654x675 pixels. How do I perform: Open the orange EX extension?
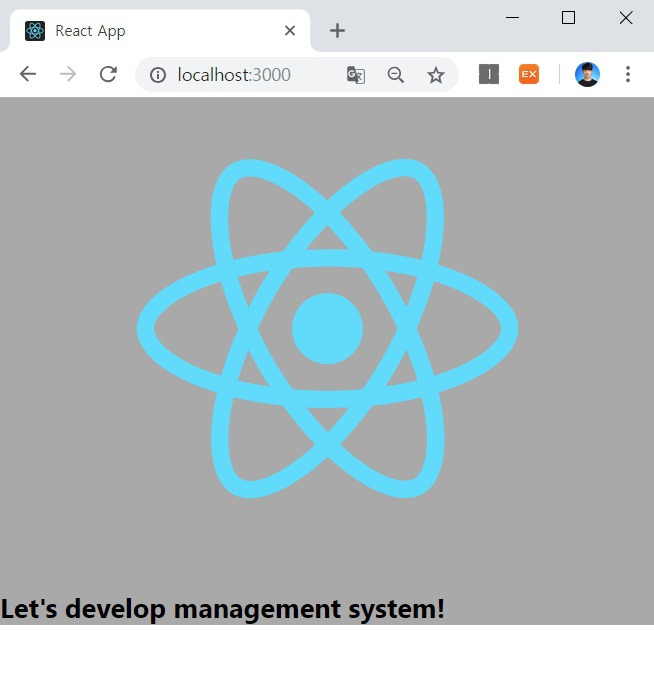tap(529, 74)
